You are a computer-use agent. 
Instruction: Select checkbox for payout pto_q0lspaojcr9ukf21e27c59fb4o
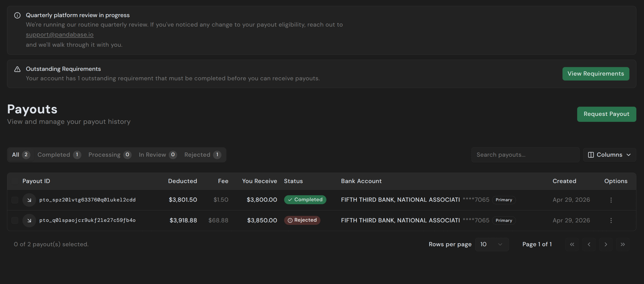[15, 221]
